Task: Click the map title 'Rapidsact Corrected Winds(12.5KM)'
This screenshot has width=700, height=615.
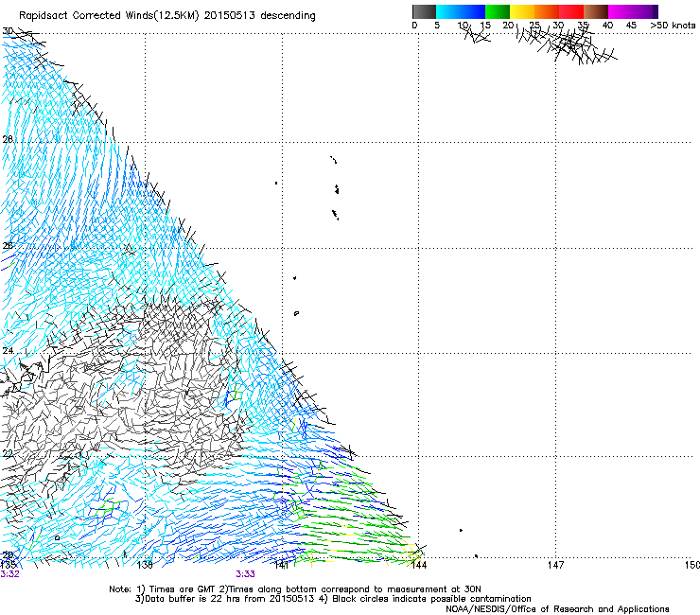Action: (109, 16)
